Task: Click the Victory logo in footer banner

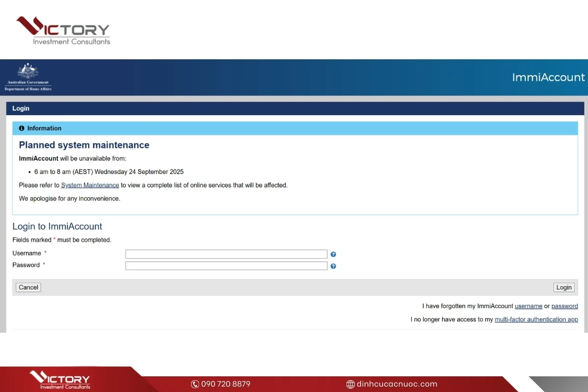Action: coord(60,380)
